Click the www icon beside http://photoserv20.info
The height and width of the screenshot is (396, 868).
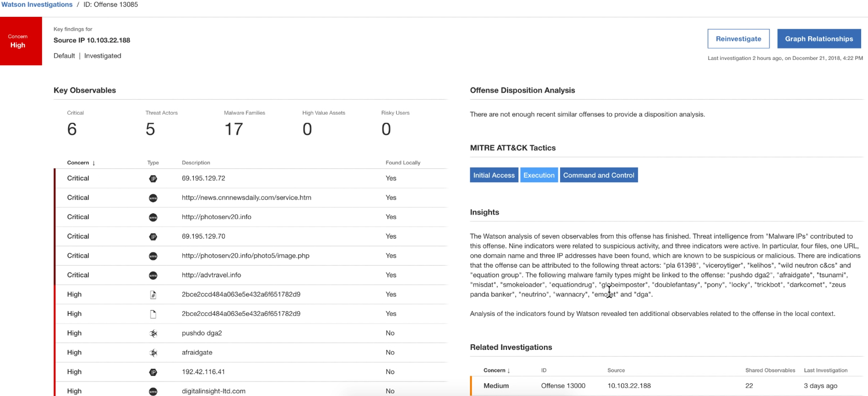[x=153, y=217]
